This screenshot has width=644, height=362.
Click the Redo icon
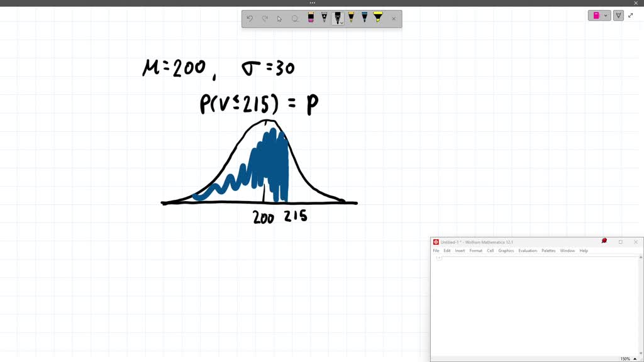click(265, 18)
